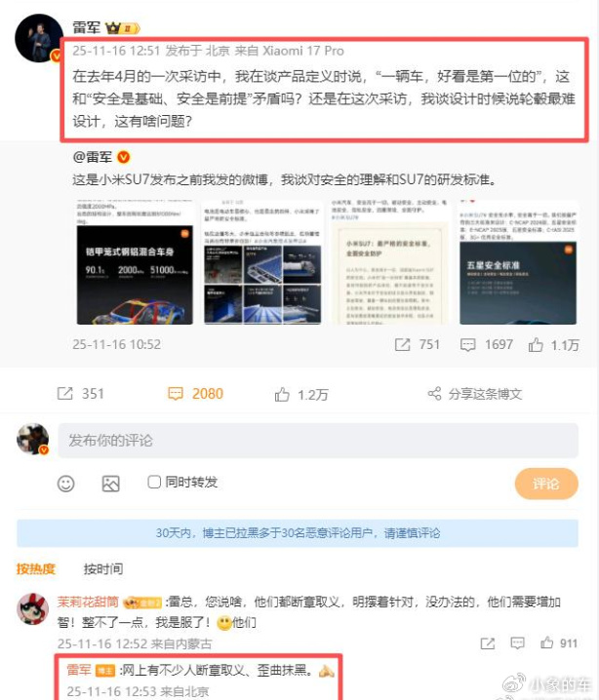This screenshot has height=700, width=599.
Task: Open the @雷军 quoted author link
Action: tap(93, 157)
